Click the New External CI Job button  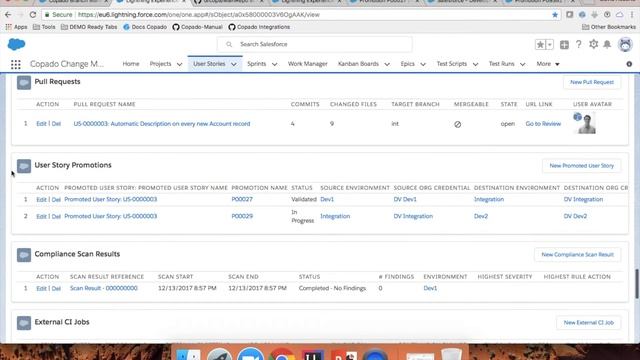point(589,323)
